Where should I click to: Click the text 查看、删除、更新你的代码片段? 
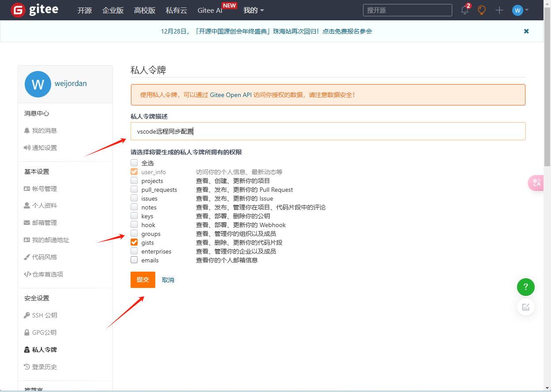239,243
